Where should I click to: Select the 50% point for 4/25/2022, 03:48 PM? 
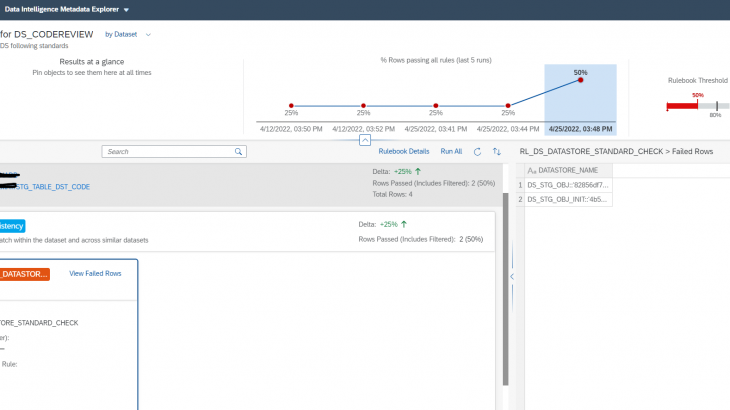click(x=581, y=80)
